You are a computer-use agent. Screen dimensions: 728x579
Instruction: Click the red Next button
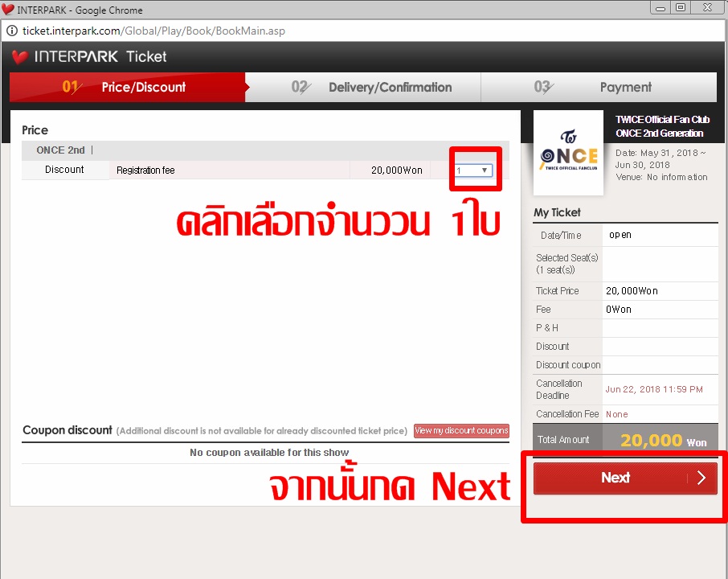625,478
